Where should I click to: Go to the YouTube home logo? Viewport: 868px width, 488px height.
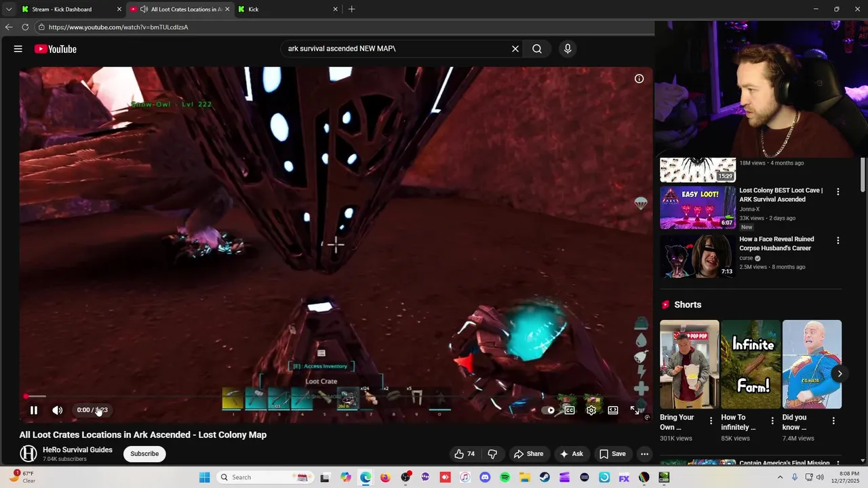(x=56, y=49)
